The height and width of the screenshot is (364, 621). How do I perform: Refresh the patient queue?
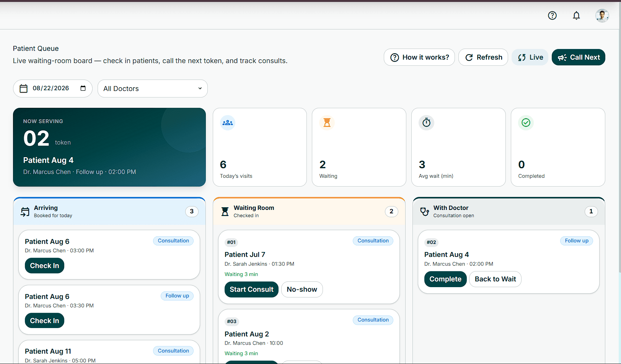tap(483, 57)
